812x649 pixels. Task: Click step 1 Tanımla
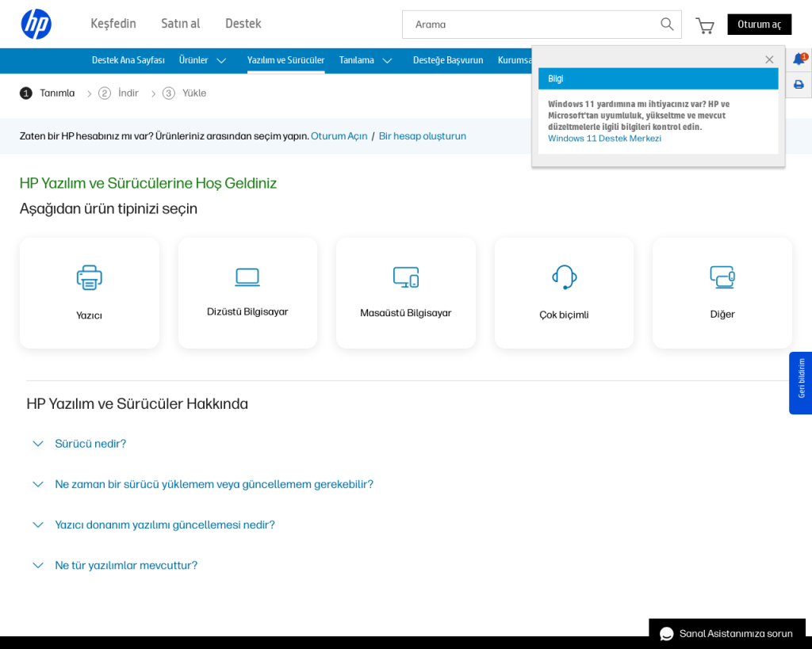tap(47, 94)
